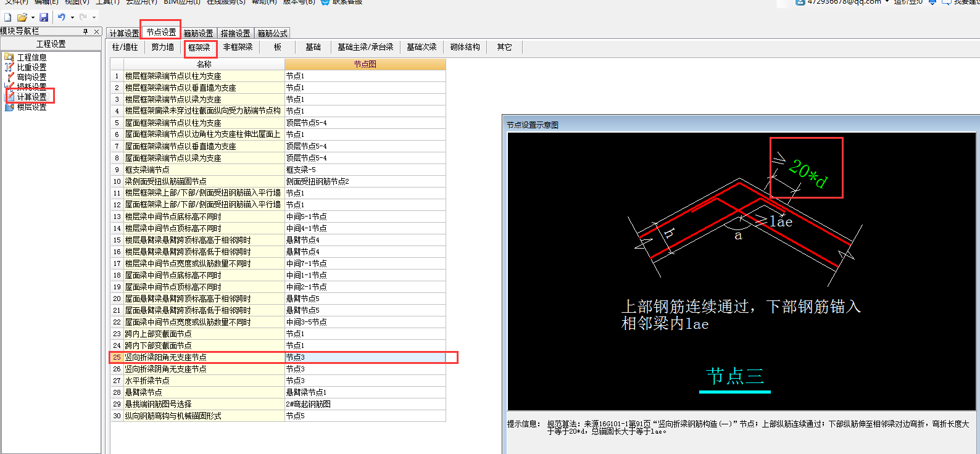980x454 pixels.
Task: Switch to the 箍筋公式 tab
Action: tap(272, 33)
